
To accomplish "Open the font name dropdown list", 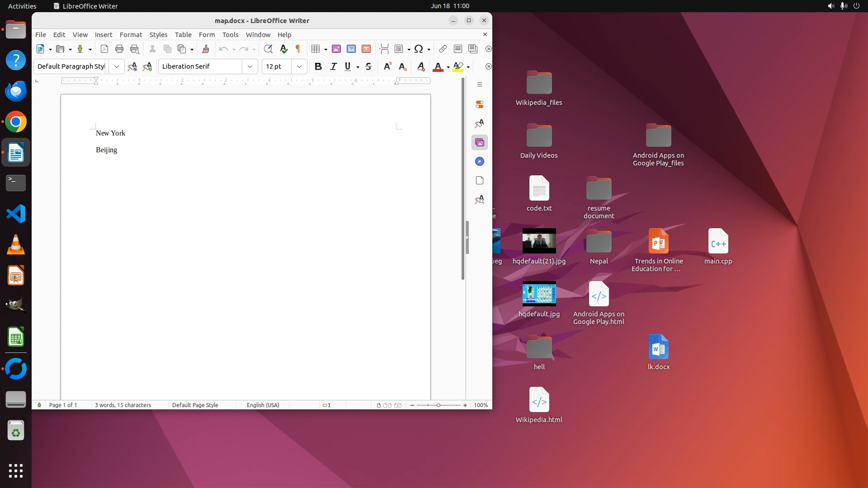I will 250,66.
